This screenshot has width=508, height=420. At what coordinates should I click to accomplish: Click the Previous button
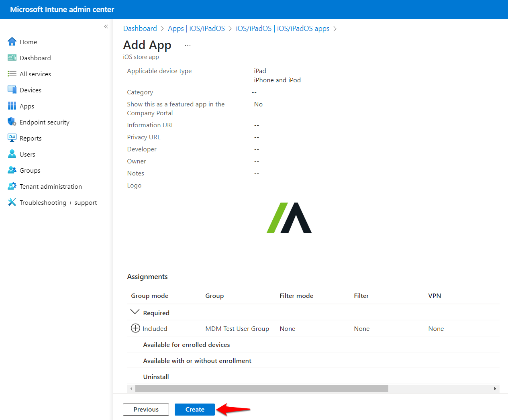[x=146, y=409]
